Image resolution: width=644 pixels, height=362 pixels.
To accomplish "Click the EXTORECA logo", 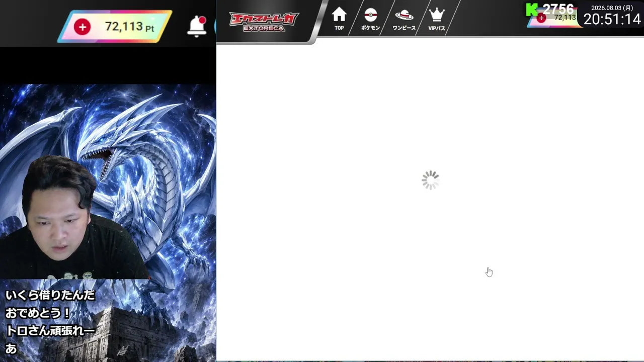I will coord(264,22).
